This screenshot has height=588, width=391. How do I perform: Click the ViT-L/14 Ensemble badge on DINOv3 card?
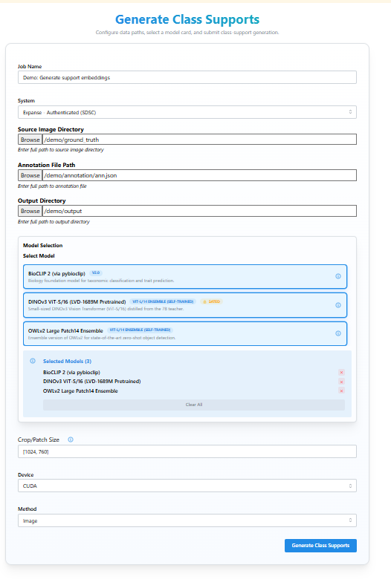163,301
